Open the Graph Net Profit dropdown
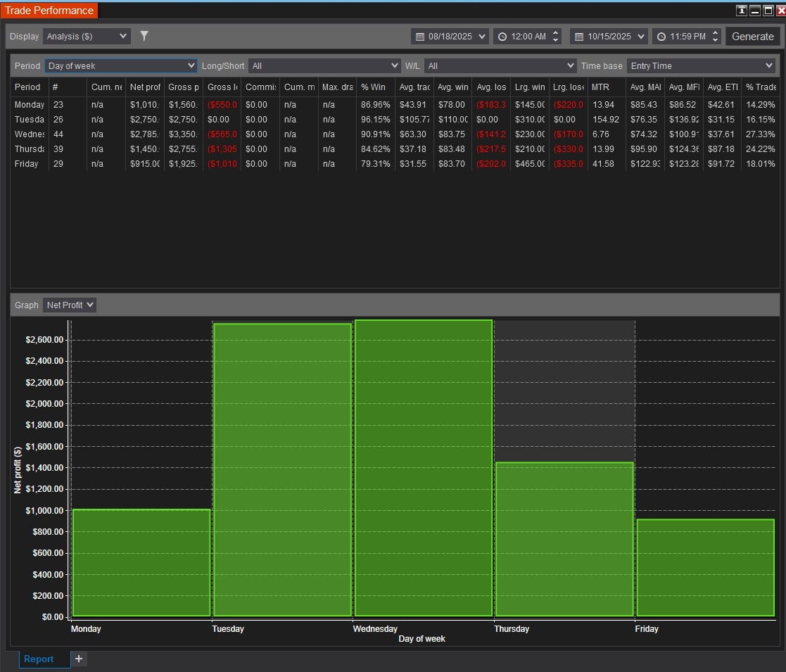Viewport: 786px width, 672px height. [x=69, y=305]
